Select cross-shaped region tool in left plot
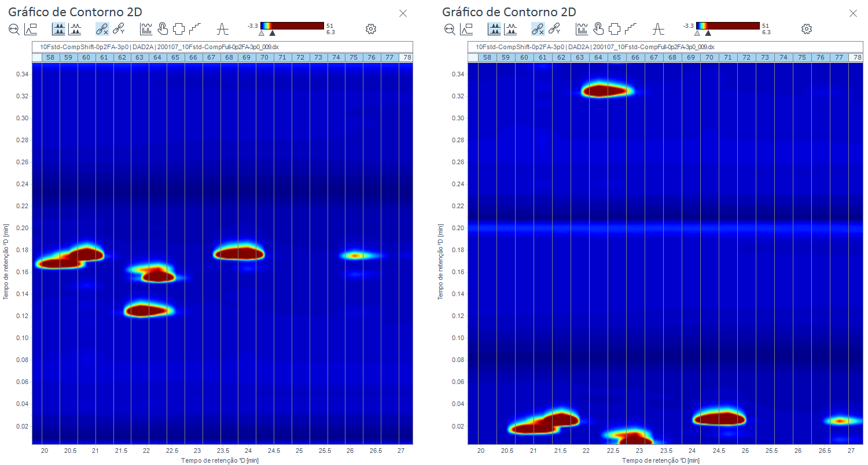 point(179,28)
